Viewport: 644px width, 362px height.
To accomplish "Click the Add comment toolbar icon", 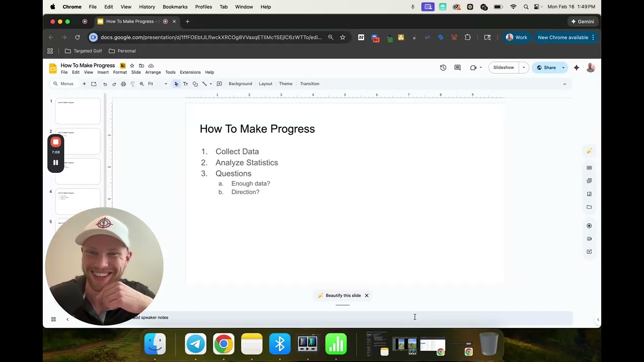I will coord(219,84).
